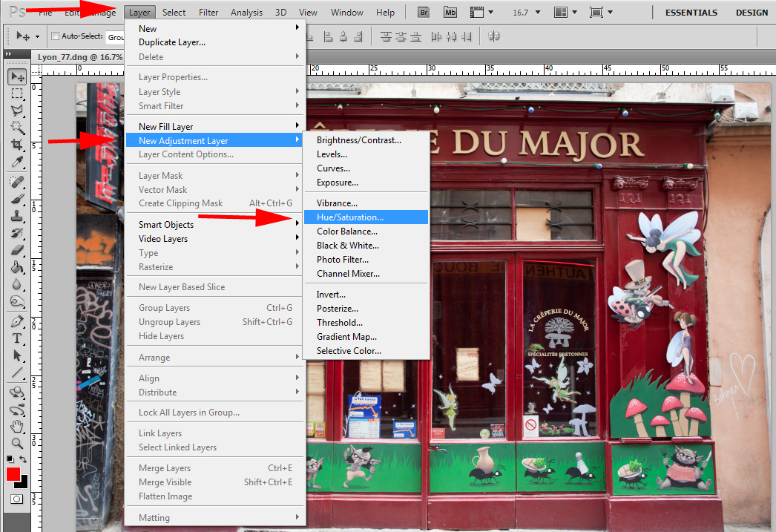
Task: Select the Path Selection tool
Action: 17,355
